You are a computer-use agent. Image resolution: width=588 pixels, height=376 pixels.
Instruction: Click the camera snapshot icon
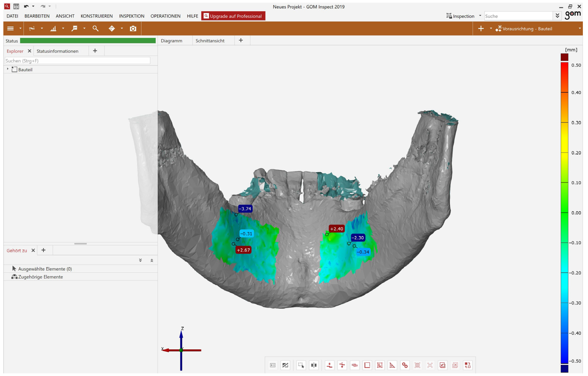pyautogui.click(x=133, y=29)
